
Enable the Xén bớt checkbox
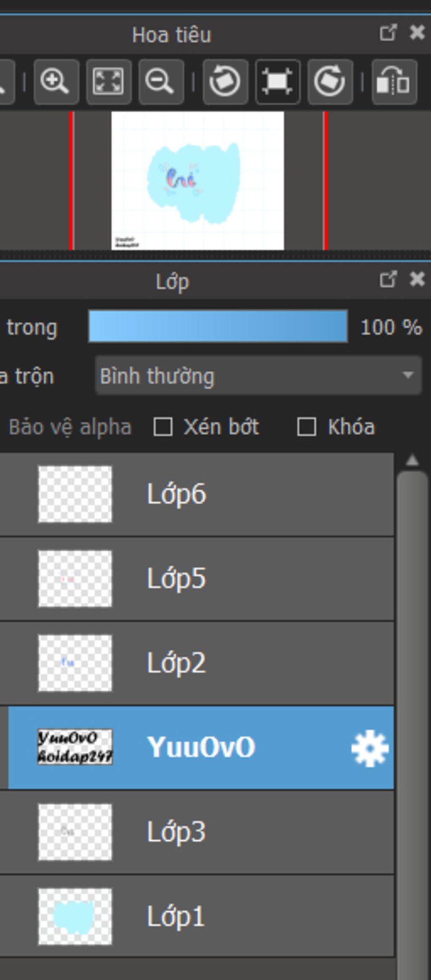(163, 427)
